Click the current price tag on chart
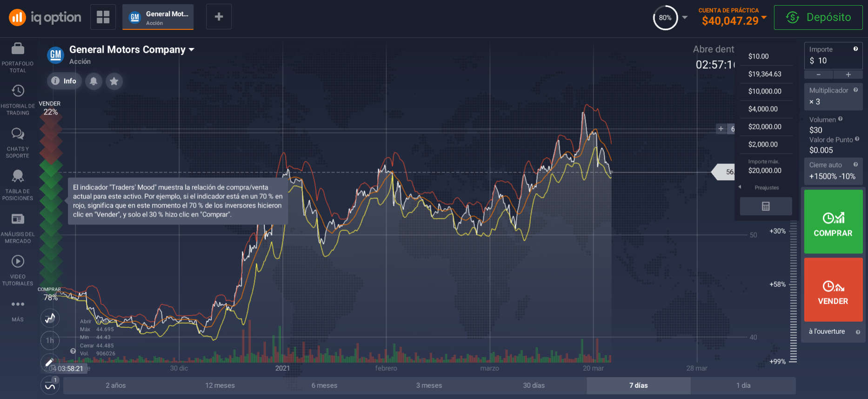Viewport: 868px width, 399px height. [x=724, y=172]
